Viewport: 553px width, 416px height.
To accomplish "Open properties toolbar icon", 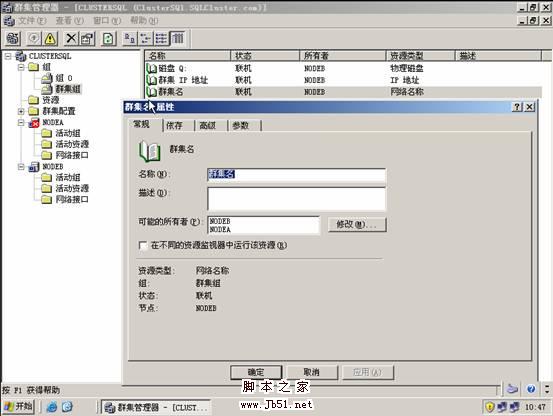I will tap(87, 38).
